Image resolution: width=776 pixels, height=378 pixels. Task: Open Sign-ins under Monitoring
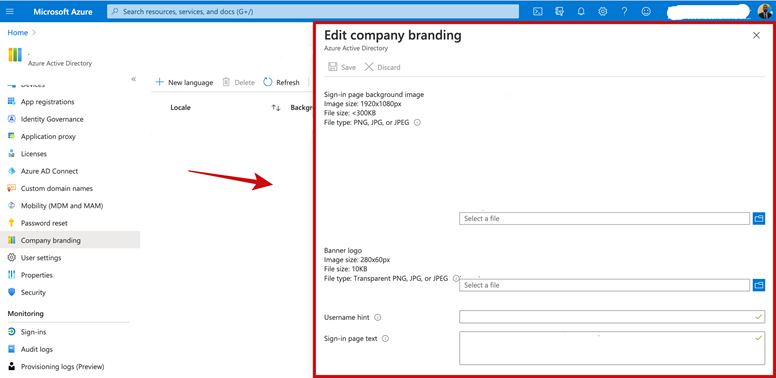33,332
